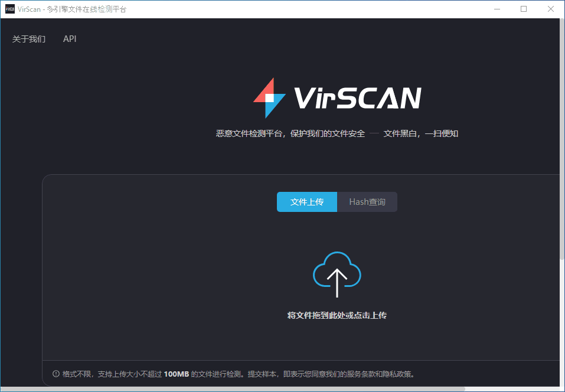The width and height of the screenshot is (565, 392).
Task: Click the slogan text 恶意文件检测平台，保护我们的文件安全
Action: pyautogui.click(x=290, y=133)
